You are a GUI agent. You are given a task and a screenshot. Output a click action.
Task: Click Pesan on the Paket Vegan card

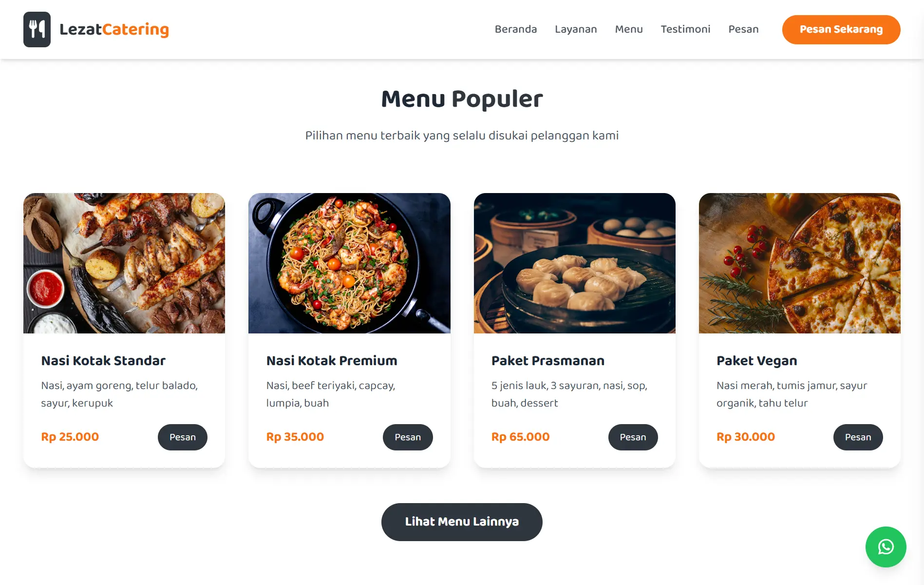point(858,437)
